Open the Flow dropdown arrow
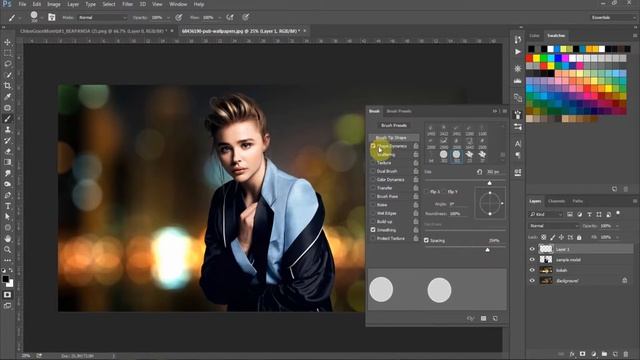 tap(219, 18)
